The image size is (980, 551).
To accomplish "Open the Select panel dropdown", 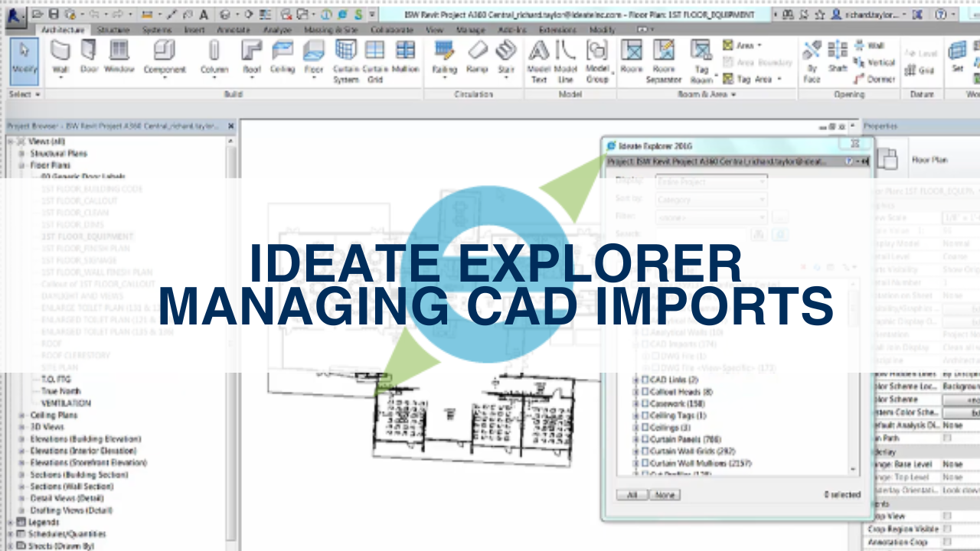I will pos(24,94).
